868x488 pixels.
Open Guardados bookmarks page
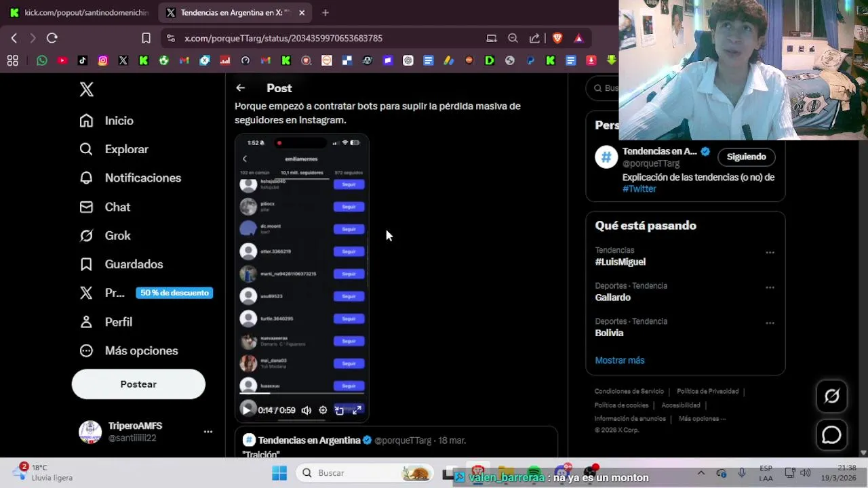point(121,264)
